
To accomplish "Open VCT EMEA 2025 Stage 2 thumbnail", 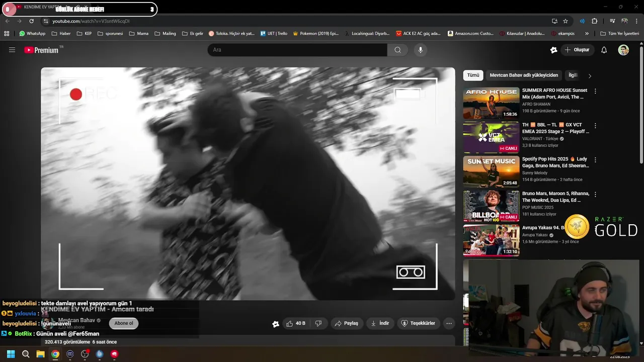I will [491, 137].
